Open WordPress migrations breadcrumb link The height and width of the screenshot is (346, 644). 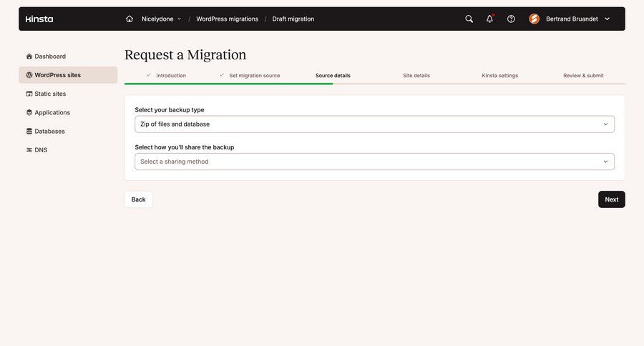coord(227,19)
